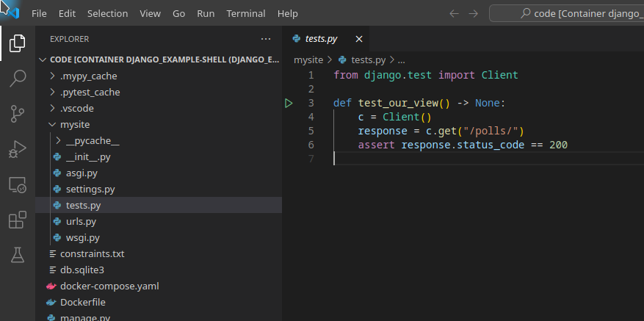Click the Docker icon beside Dockerfile
The width and height of the screenshot is (644, 321).
(51, 303)
